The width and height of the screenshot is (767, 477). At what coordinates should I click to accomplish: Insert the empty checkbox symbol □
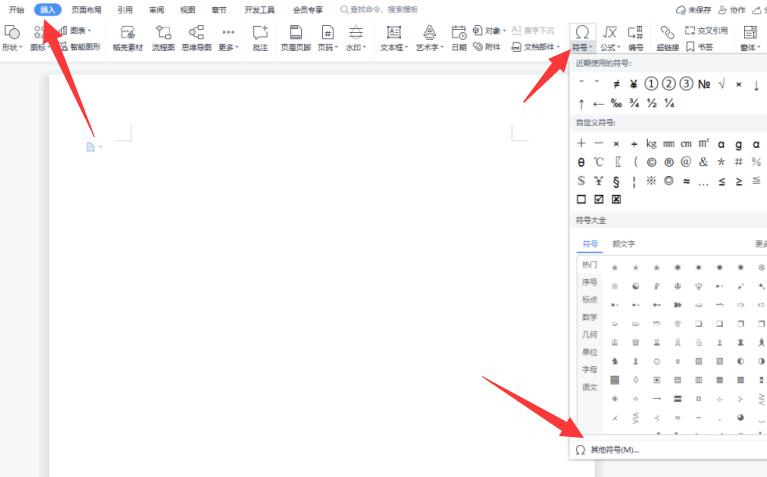[581, 199]
